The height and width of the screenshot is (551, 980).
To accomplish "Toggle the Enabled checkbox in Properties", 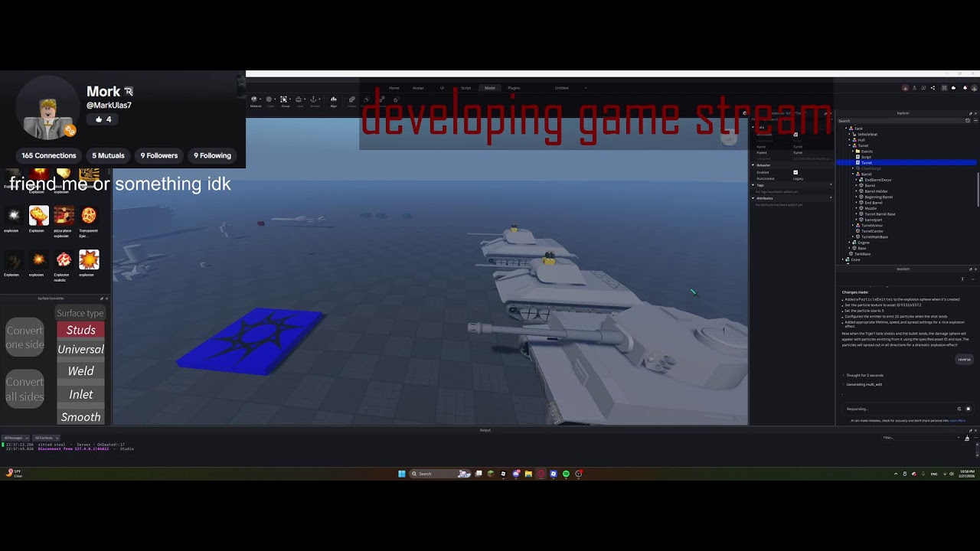I will click(795, 172).
